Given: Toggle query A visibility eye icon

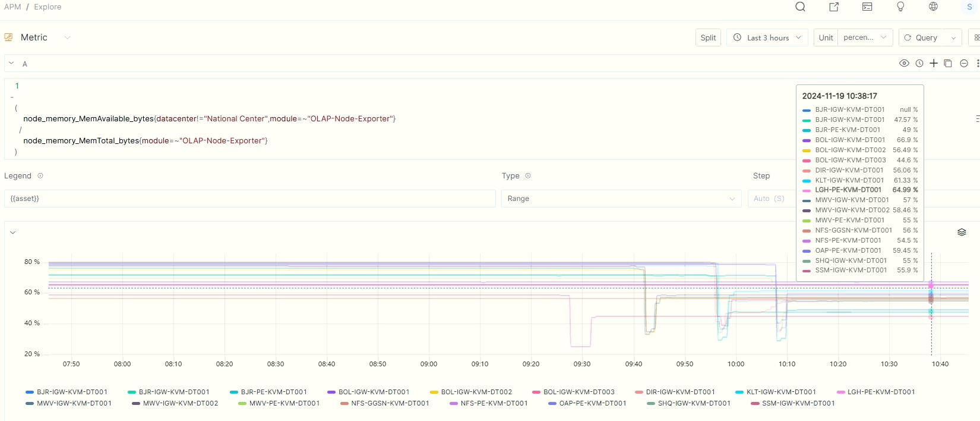Looking at the screenshot, I should tap(904, 63).
